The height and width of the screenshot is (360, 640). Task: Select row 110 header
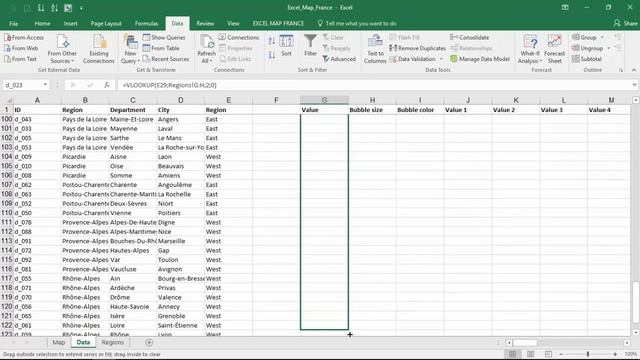click(7, 213)
